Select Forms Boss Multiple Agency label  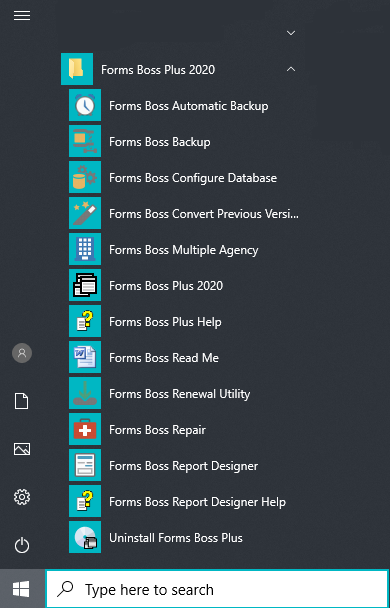point(184,250)
